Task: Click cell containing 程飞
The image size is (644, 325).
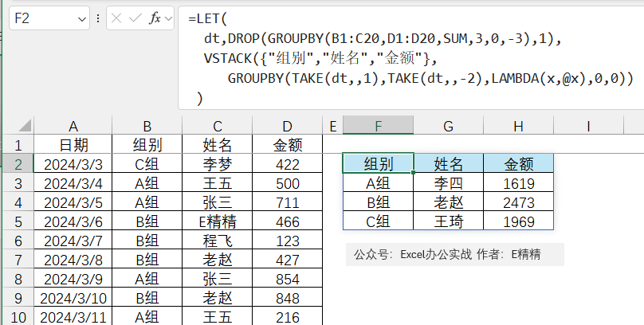Action: pyautogui.click(x=218, y=241)
